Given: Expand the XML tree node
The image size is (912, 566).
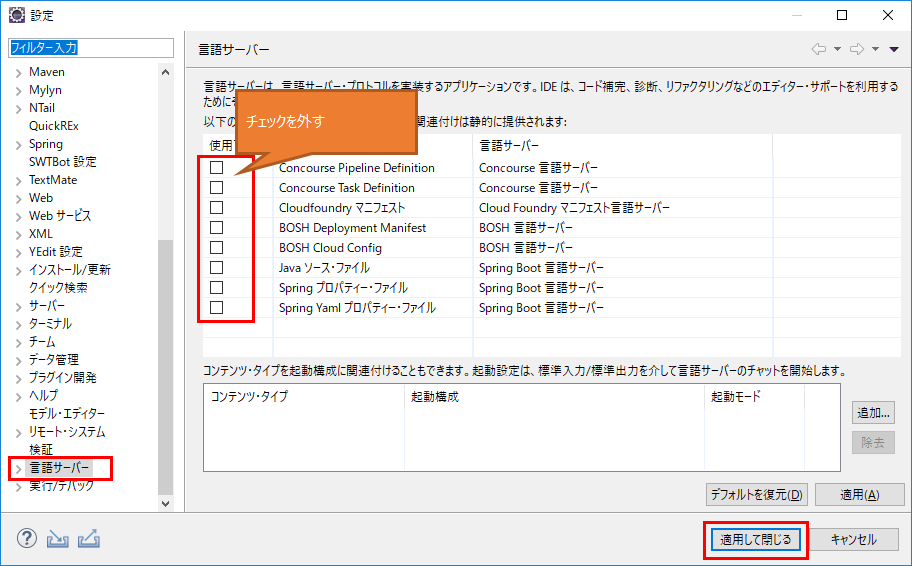Looking at the screenshot, I should click(19, 234).
